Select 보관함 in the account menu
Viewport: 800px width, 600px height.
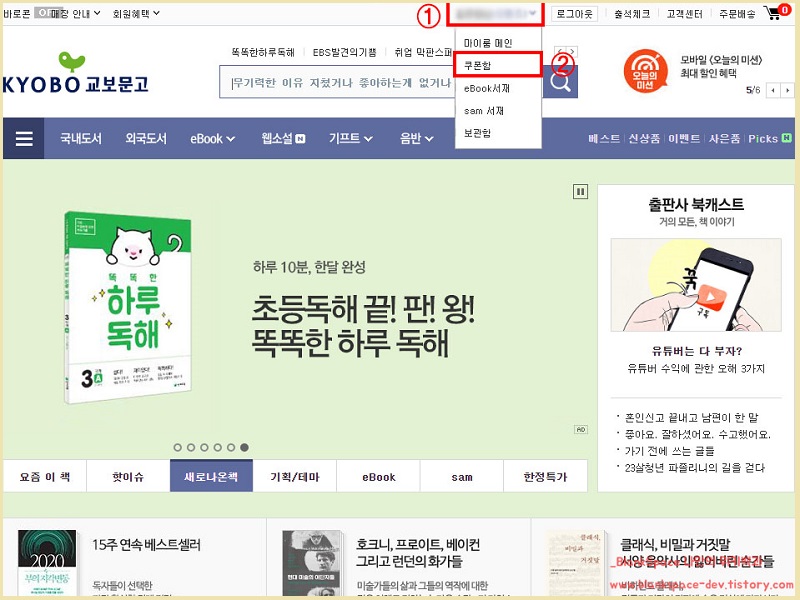[477, 133]
